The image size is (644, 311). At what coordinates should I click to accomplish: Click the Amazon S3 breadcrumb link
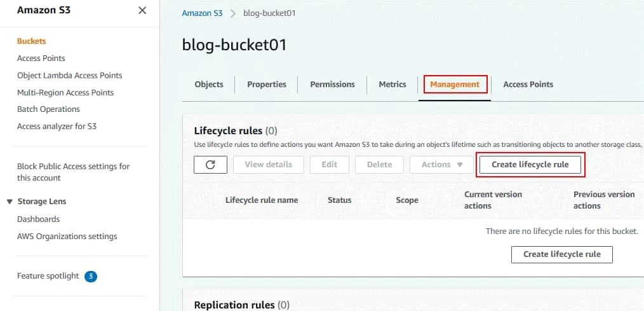[x=202, y=13]
